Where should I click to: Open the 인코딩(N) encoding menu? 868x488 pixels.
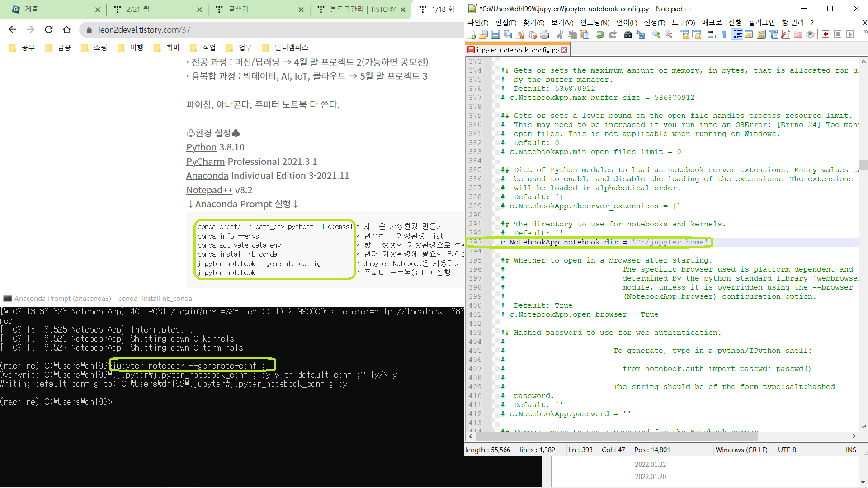(x=594, y=23)
